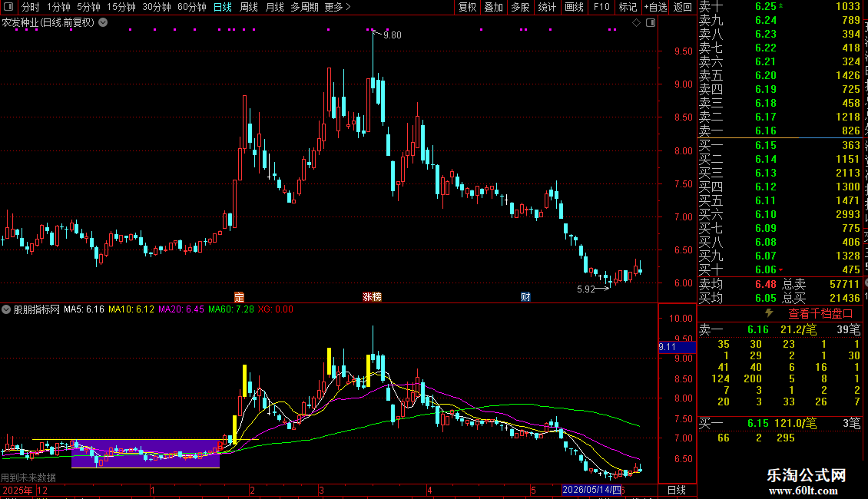Click 卖五 price 6.20

[x=766, y=76]
